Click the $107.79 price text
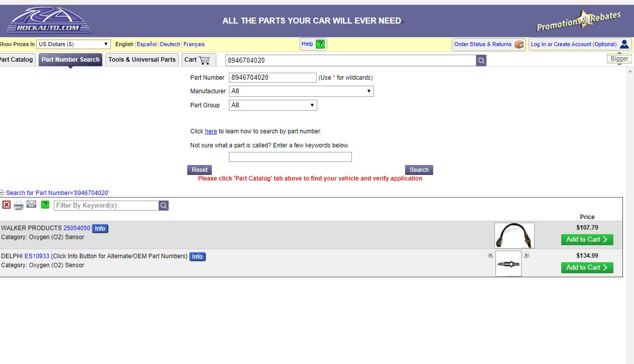 pos(587,227)
